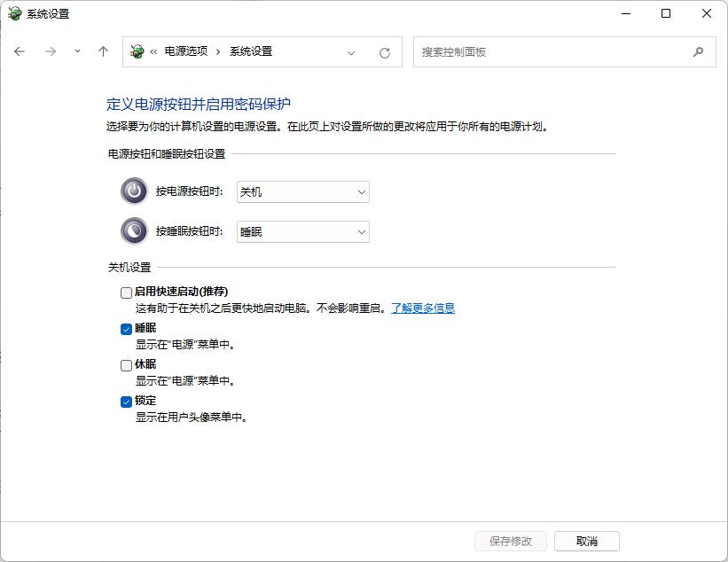Check the 休眠 checkbox

(126, 365)
